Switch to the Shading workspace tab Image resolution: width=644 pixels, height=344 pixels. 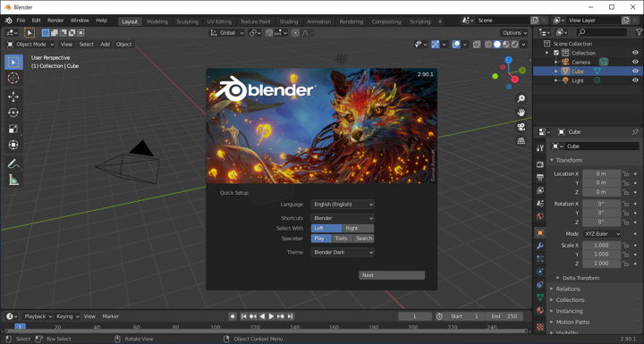tap(289, 21)
